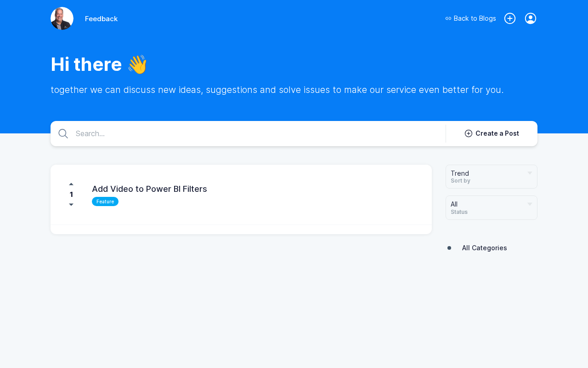588x368 pixels.
Task: Click the magnifying glass search icon
Action: point(63,134)
